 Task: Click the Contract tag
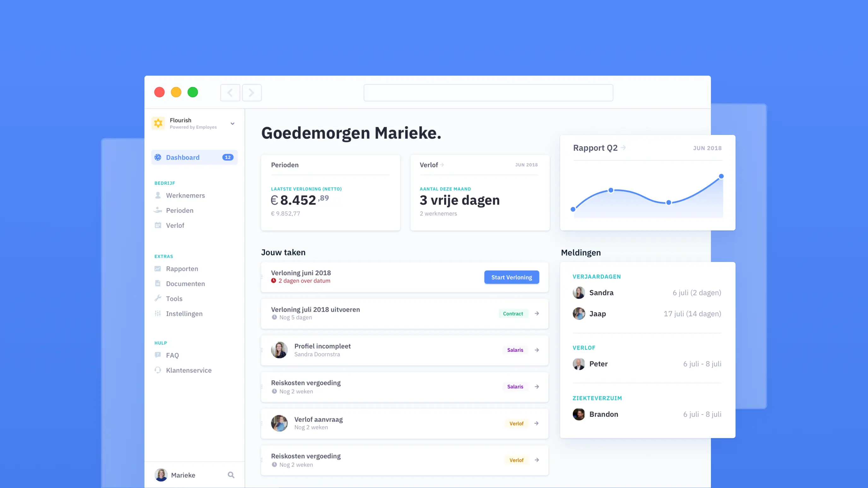click(x=513, y=314)
